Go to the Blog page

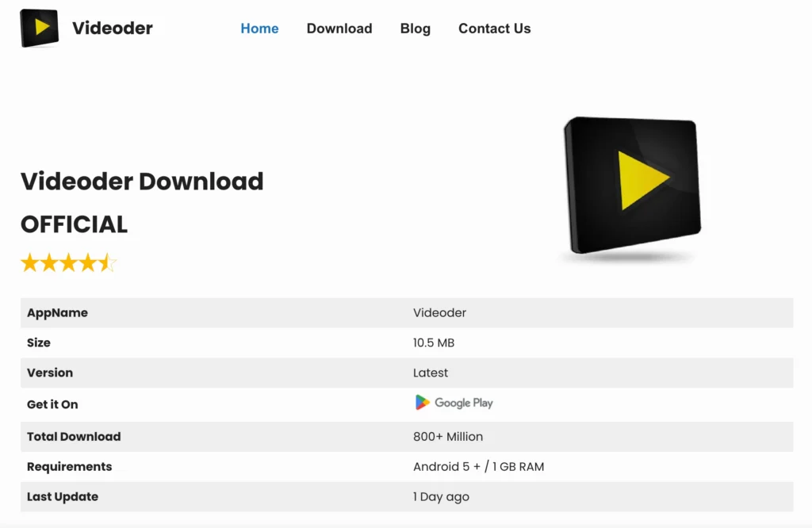click(415, 29)
